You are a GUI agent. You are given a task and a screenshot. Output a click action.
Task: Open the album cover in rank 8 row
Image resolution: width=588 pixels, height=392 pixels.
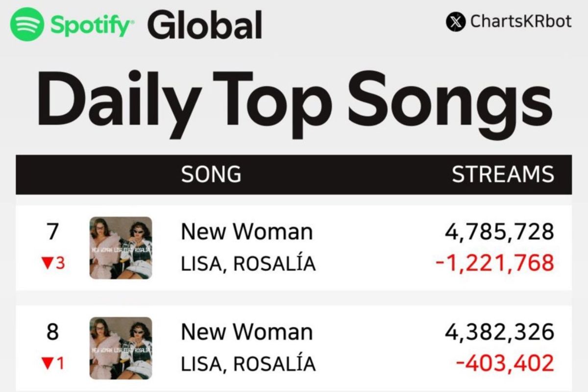point(121,348)
